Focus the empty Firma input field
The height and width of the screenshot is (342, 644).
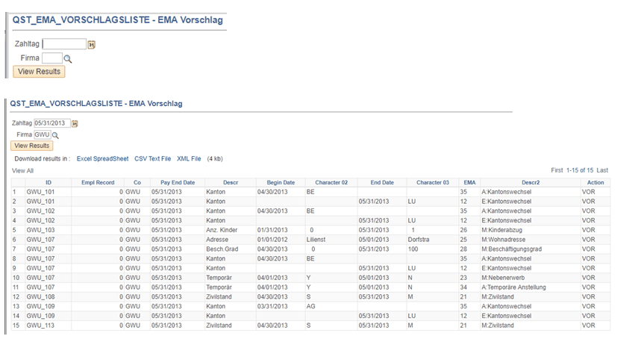(x=52, y=58)
